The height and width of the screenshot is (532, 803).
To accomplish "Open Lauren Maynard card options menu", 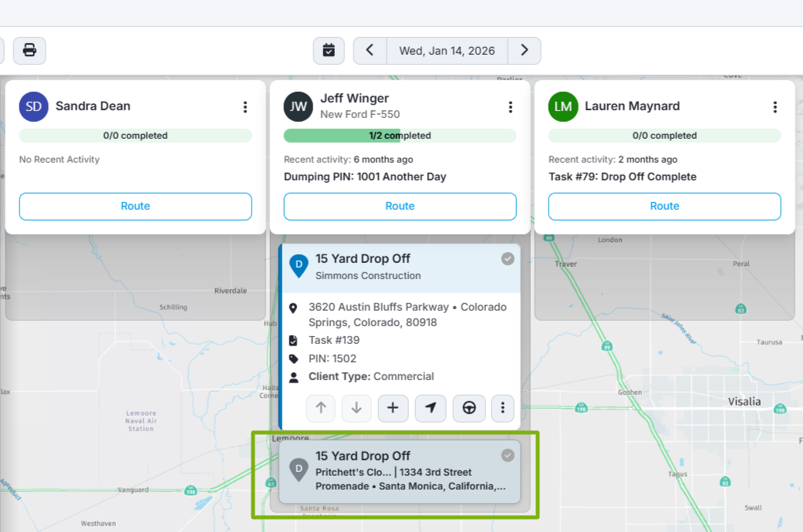I will click(774, 106).
